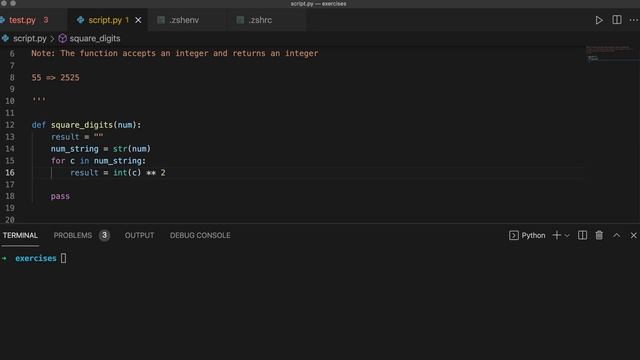Viewport: 640px width, 360px height.
Task: Close the bottom panel
Action: [633, 236]
